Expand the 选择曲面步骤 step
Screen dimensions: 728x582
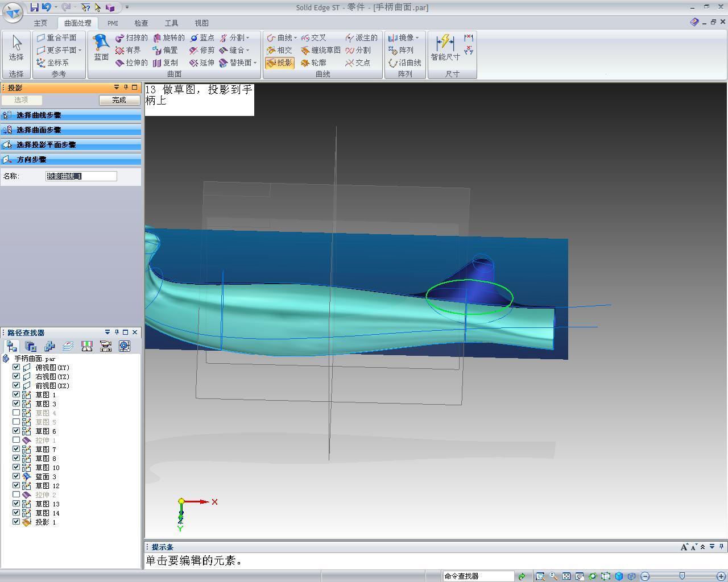click(x=71, y=130)
